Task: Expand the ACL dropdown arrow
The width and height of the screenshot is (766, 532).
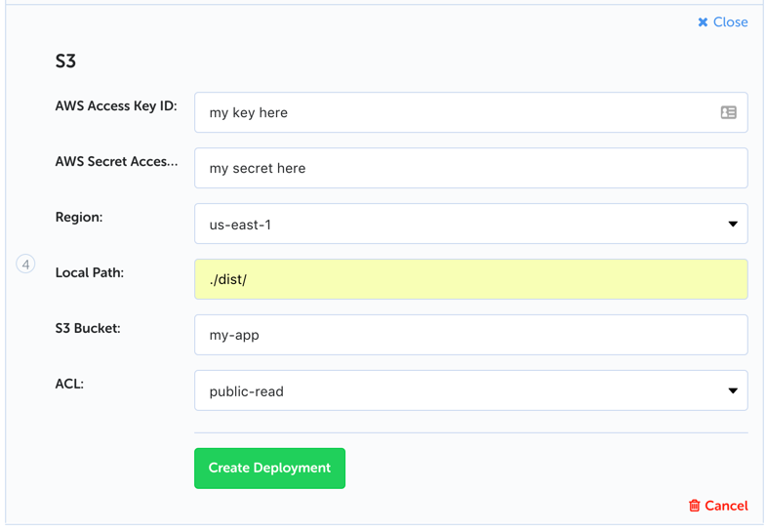Action: [x=732, y=391]
